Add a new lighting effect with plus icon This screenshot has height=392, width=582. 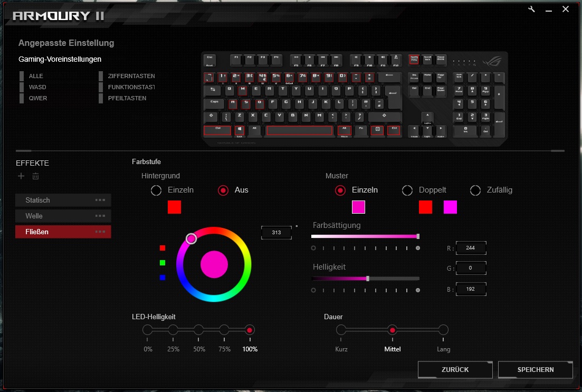(x=21, y=176)
